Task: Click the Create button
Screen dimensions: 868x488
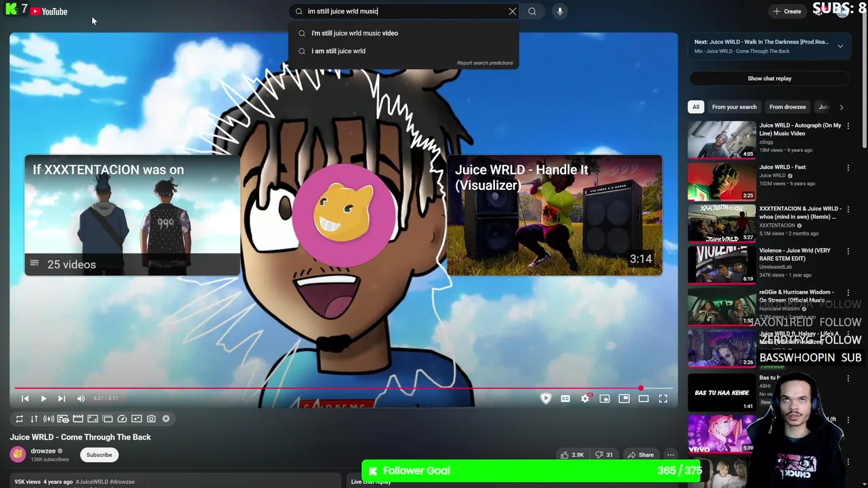Action: (x=787, y=11)
